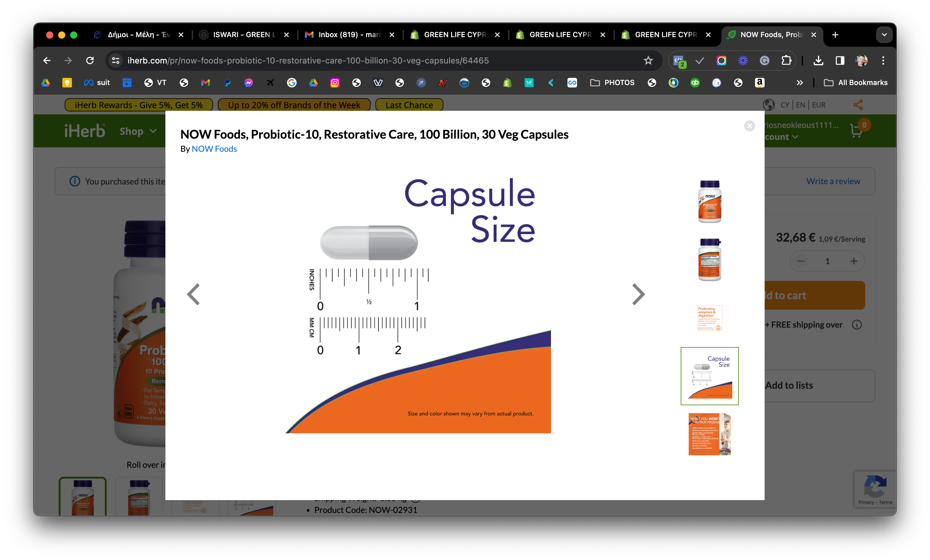Go forward in browser history
The image size is (930, 560).
pos(68,60)
